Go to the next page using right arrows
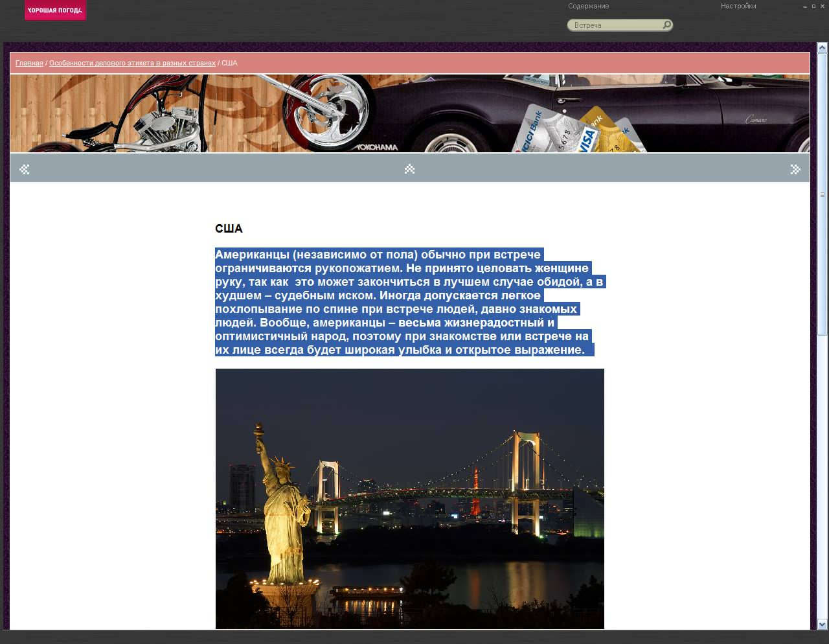The image size is (829, 644). 795,170
